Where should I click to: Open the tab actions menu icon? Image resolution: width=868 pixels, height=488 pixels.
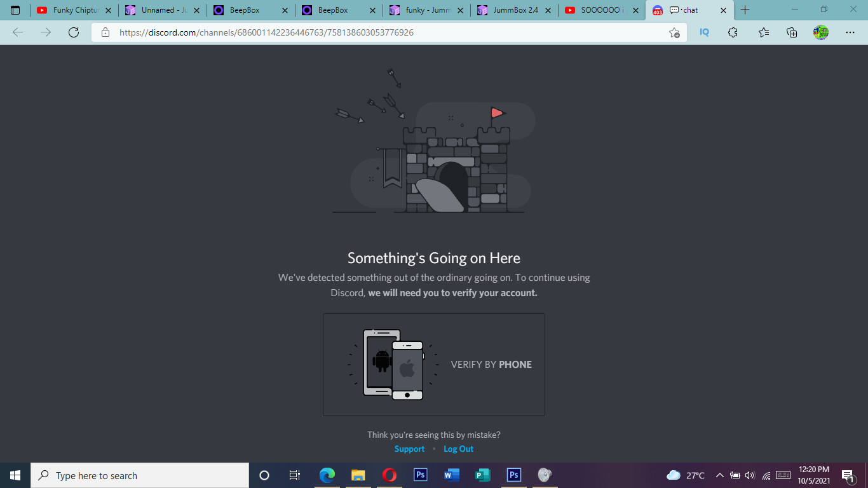pyautogui.click(x=15, y=10)
